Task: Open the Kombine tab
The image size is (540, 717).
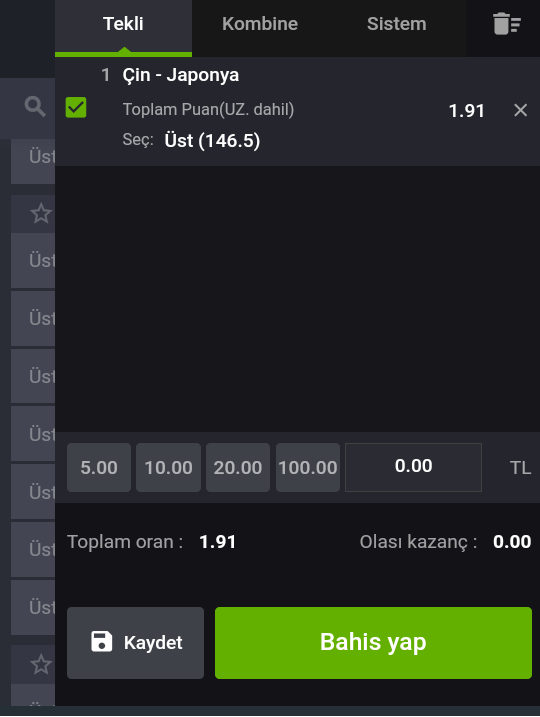Action: (x=260, y=26)
